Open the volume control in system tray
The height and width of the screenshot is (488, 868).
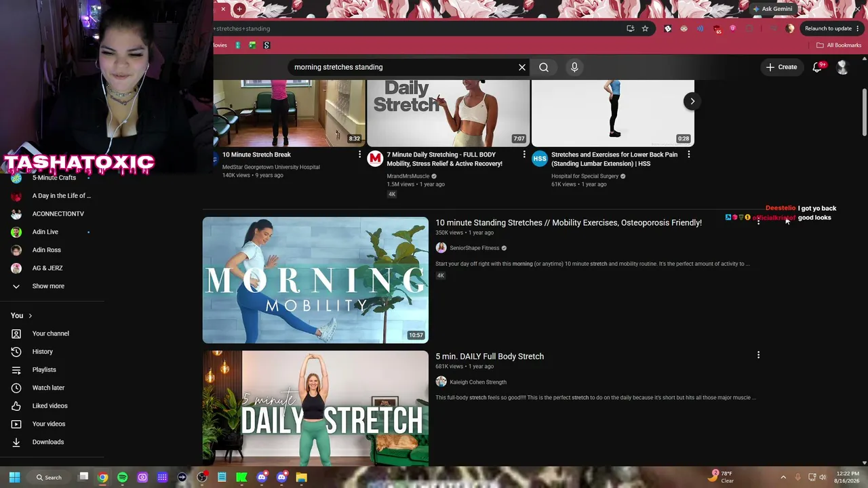823,477
